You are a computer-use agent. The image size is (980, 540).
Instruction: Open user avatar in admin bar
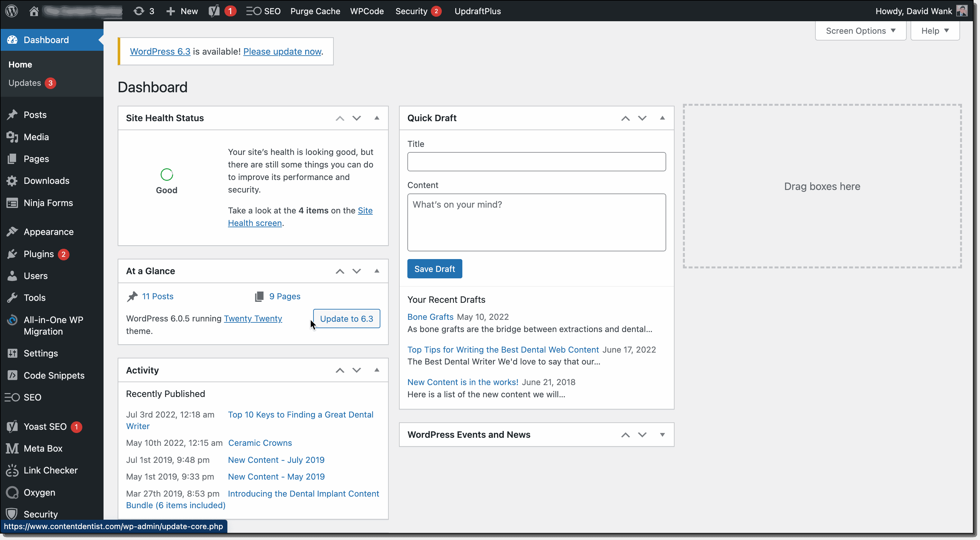pyautogui.click(x=962, y=11)
